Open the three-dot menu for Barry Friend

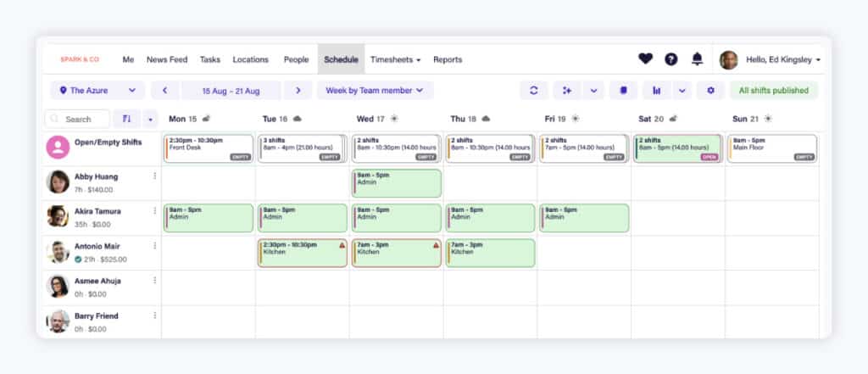154,315
